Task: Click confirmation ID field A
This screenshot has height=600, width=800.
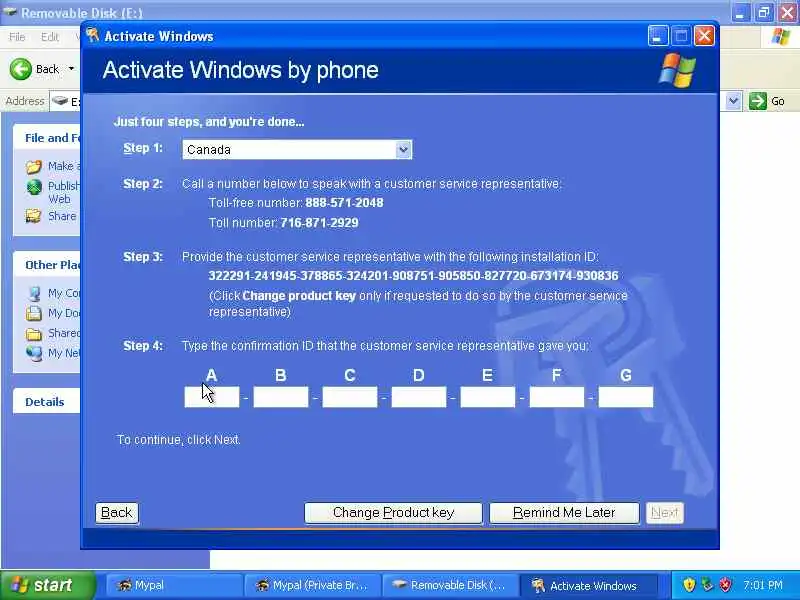Action: tap(212, 397)
